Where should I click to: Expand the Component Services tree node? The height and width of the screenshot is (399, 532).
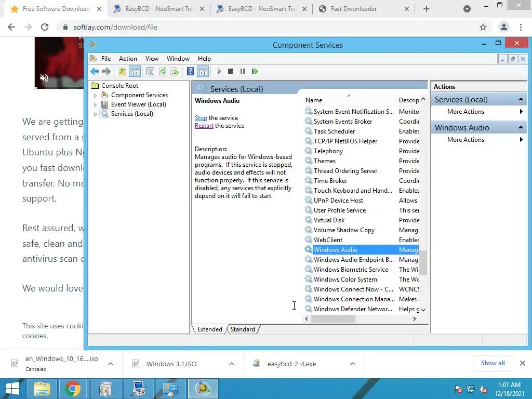pyautogui.click(x=96, y=96)
